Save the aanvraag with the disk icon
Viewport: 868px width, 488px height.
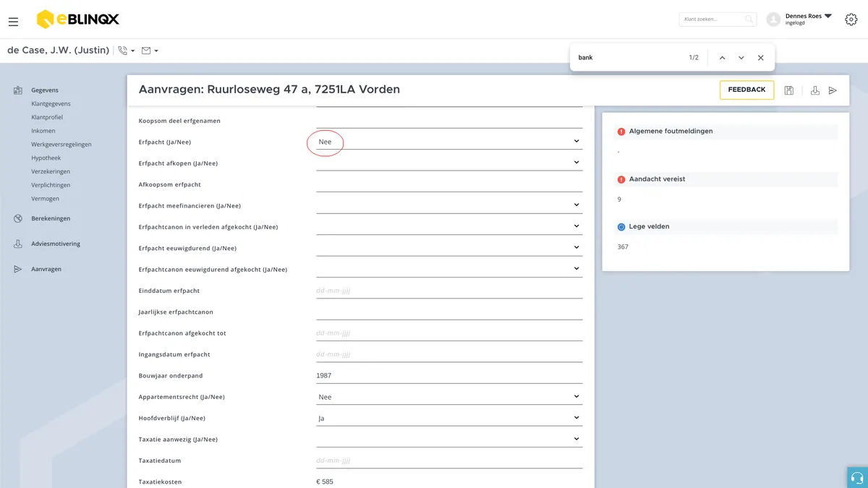coord(789,90)
